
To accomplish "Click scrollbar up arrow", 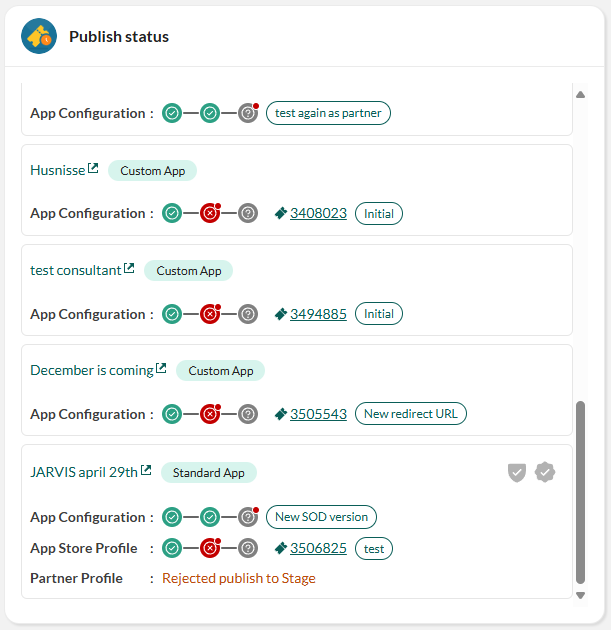I will point(580,95).
